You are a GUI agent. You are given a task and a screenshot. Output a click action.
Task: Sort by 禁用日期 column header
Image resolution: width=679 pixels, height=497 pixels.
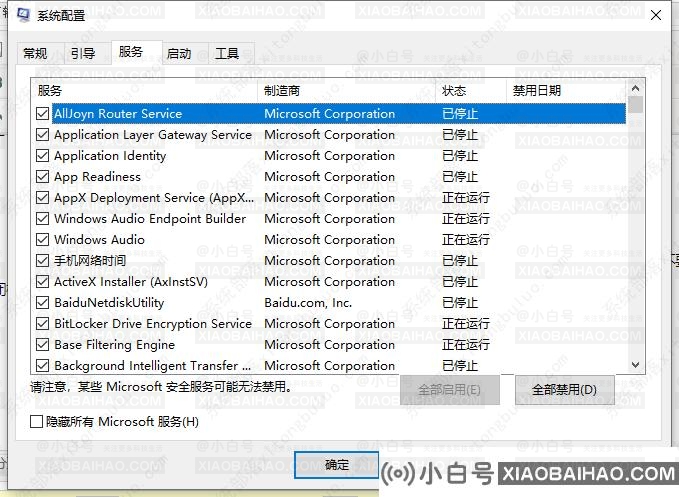[x=566, y=90]
